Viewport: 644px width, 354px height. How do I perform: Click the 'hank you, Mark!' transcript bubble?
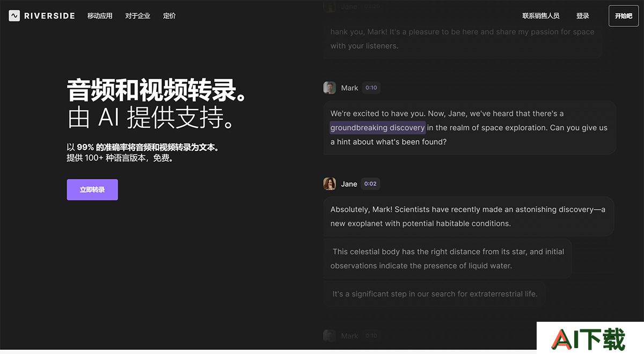[463, 39]
